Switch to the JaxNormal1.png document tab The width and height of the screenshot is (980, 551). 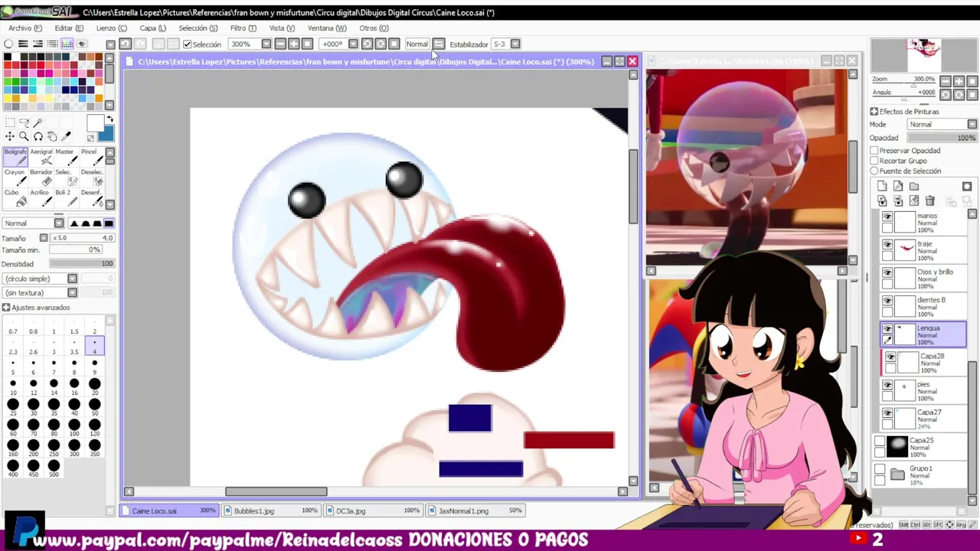coord(476,510)
